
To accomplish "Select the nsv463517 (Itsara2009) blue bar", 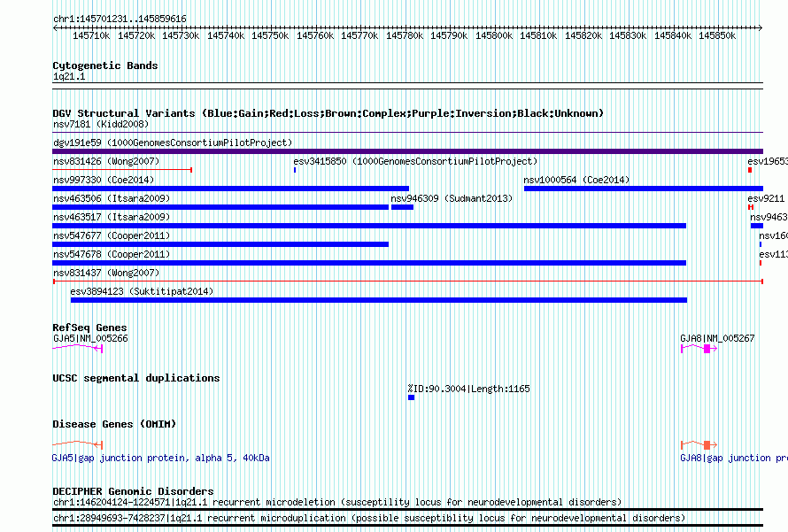I will [x=369, y=226].
